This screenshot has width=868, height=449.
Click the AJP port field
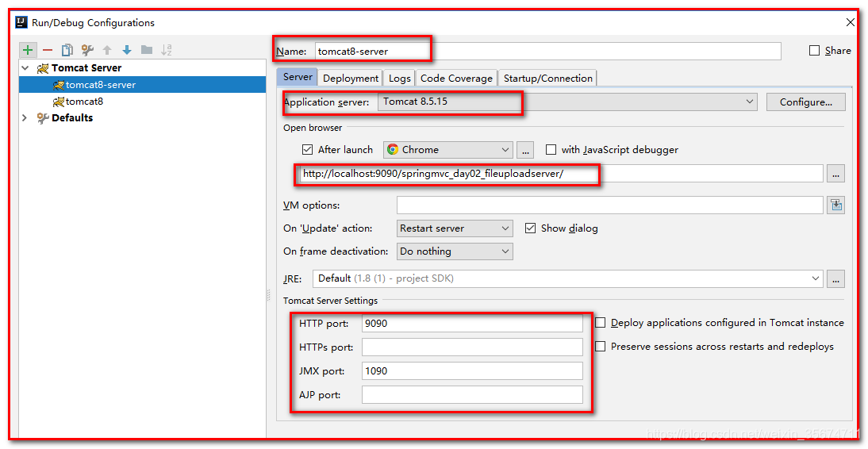coord(472,395)
